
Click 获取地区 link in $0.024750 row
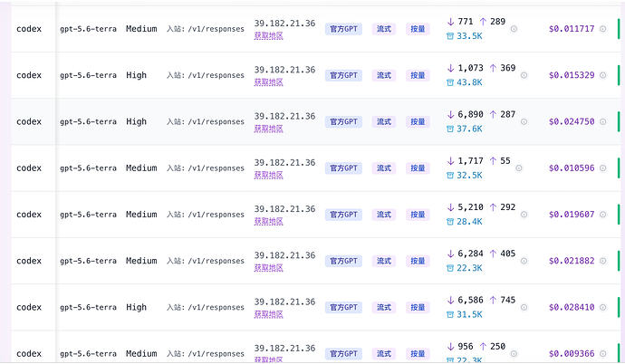(269, 129)
